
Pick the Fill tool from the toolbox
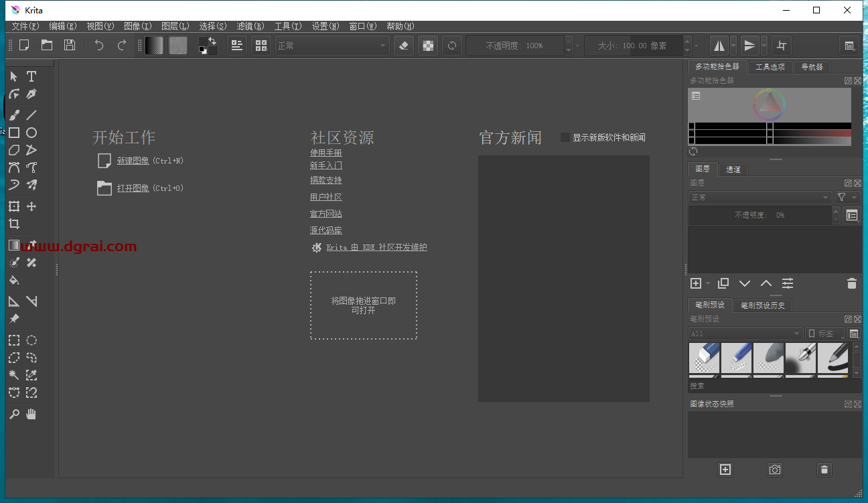13,280
